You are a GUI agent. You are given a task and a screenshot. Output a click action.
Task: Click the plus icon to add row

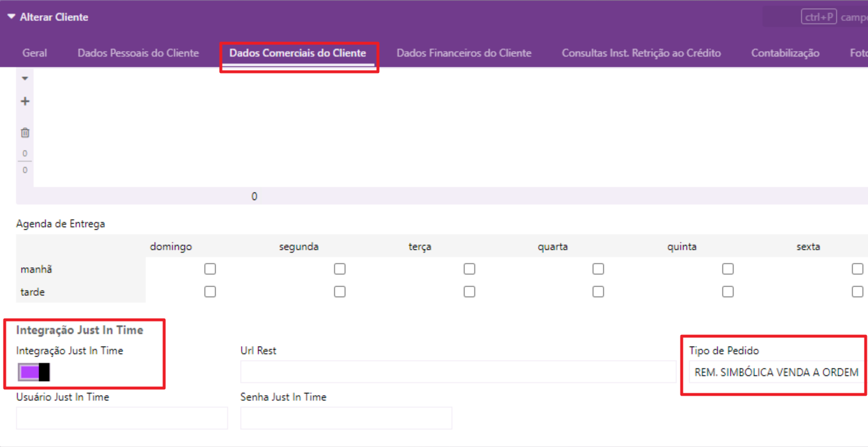pyautogui.click(x=25, y=102)
